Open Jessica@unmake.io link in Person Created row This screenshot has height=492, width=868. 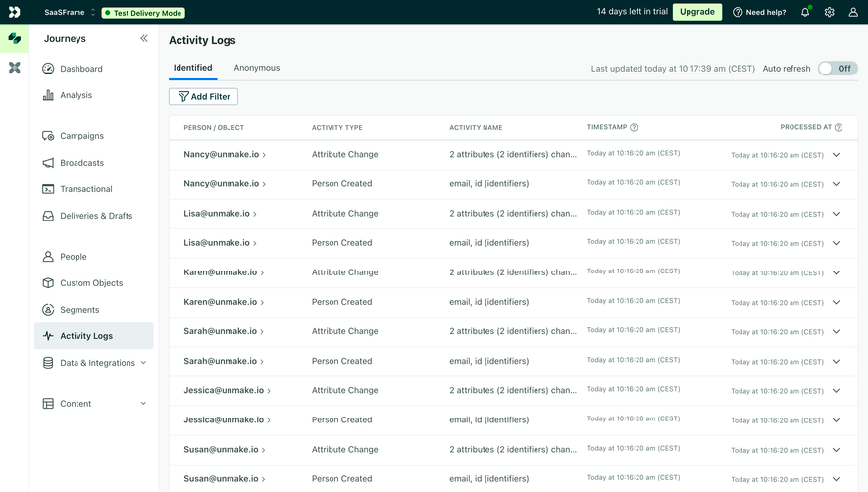pos(227,420)
